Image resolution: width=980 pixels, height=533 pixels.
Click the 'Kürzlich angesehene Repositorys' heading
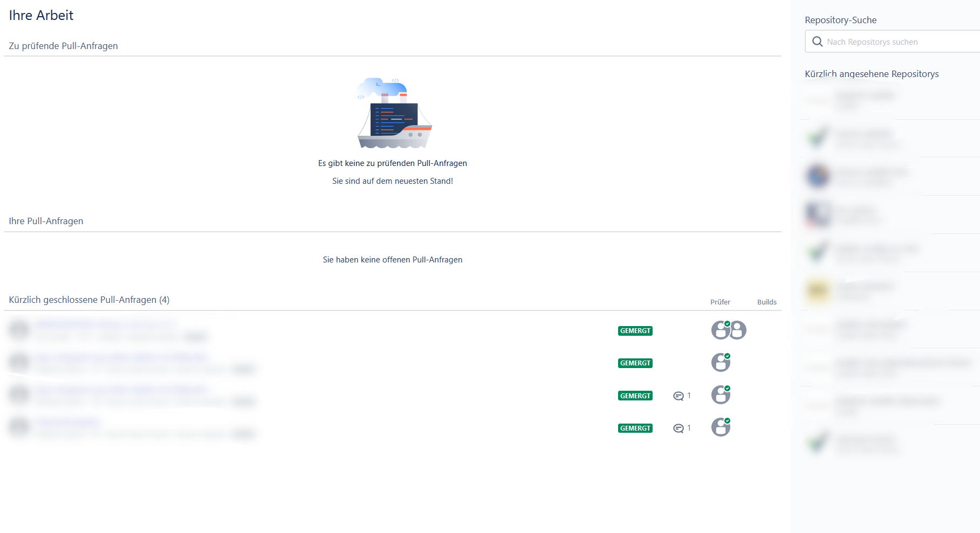click(872, 74)
